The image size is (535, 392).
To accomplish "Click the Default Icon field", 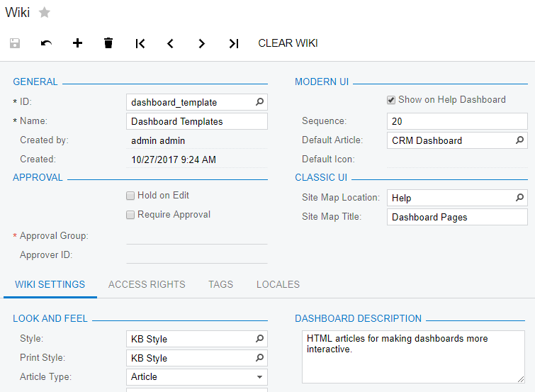I will coord(457,159).
